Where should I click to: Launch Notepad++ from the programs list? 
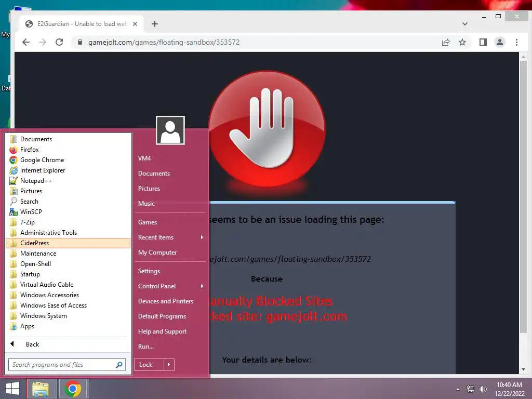tap(68, 181)
